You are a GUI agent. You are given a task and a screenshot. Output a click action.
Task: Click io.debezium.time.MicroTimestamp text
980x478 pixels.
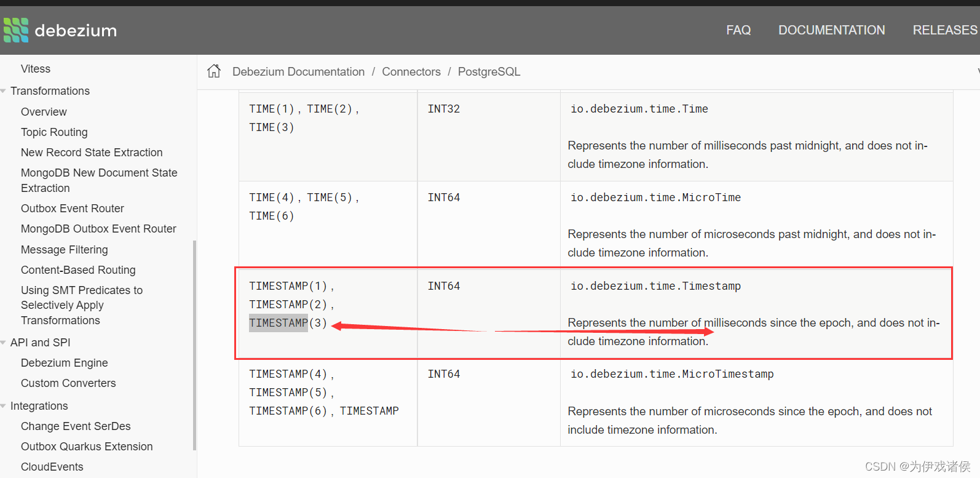pyautogui.click(x=672, y=374)
